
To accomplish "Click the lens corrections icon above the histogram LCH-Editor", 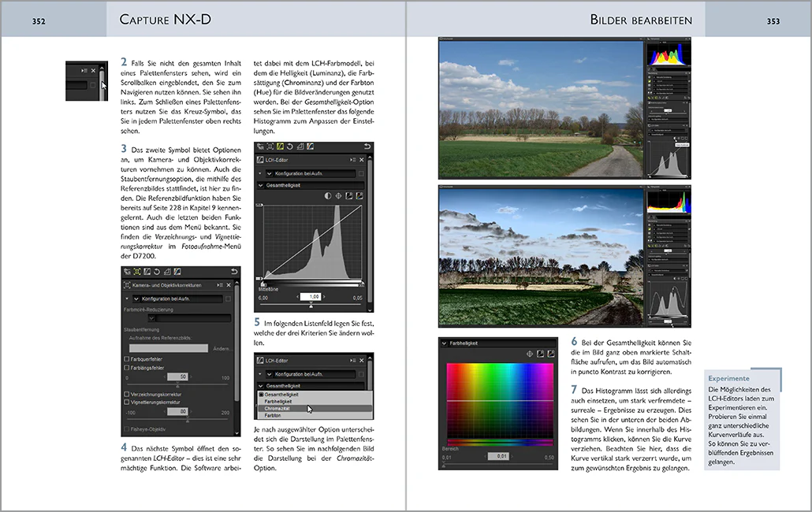I will (x=270, y=147).
